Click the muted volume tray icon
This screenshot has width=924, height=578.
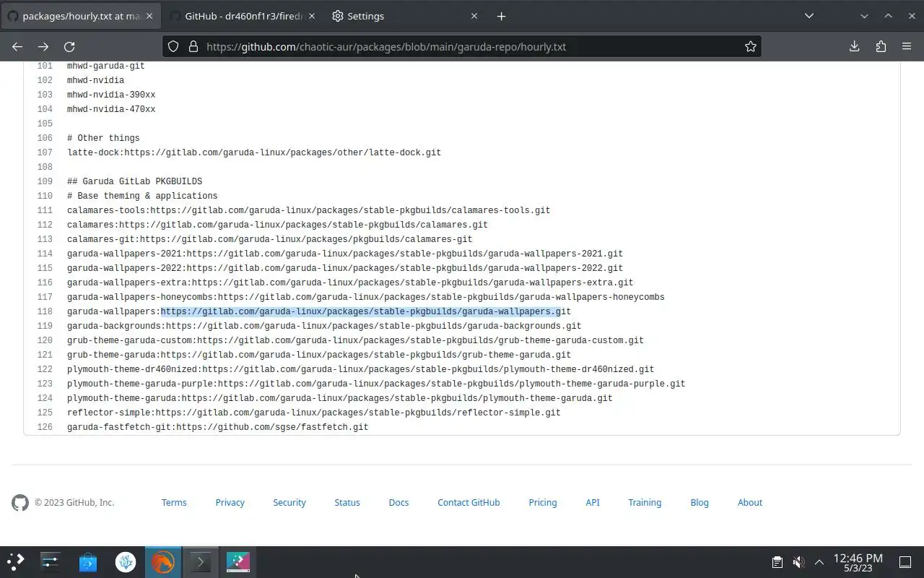[798, 561]
